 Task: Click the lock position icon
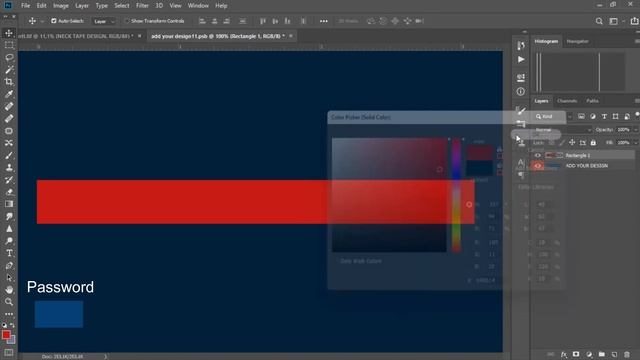[572, 142]
